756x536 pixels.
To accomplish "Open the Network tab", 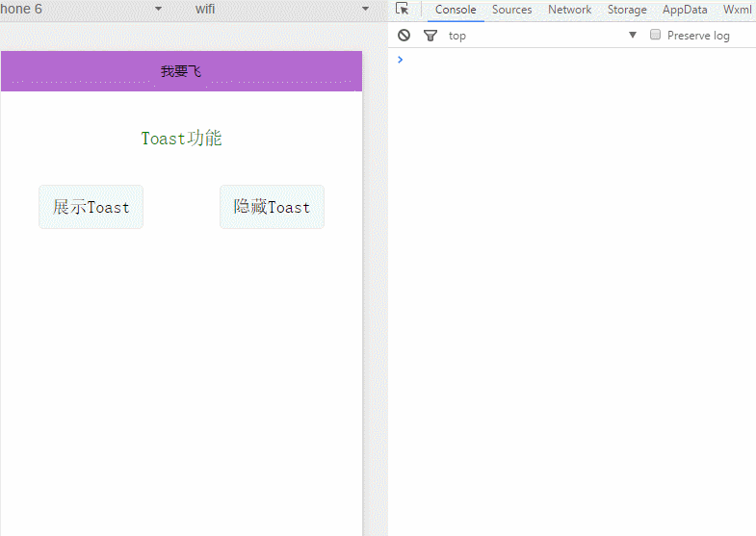I will (569, 10).
